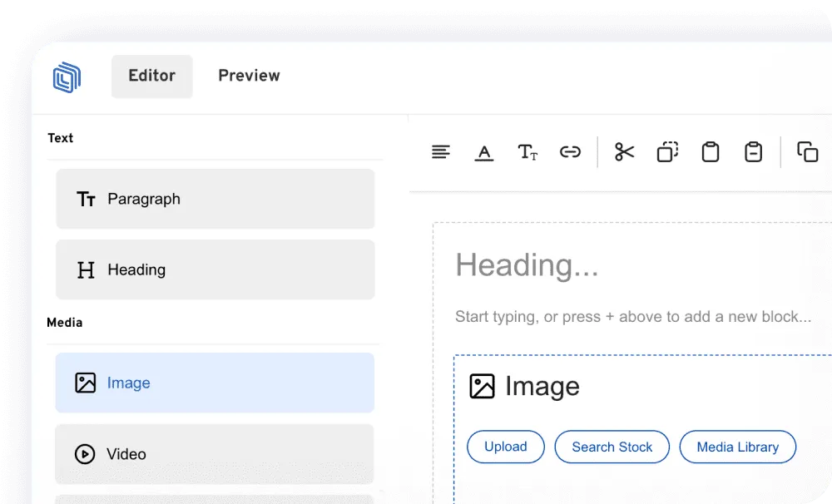The image size is (832, 504).
Task: Add a Paragraph block from the sidebar
Action: click(x=215, y=199)
